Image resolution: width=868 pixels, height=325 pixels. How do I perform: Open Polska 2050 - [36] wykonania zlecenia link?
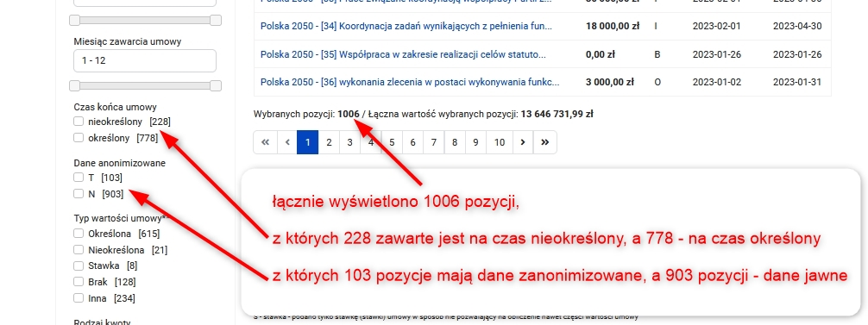pyautogui.click(x=410, y=83)
